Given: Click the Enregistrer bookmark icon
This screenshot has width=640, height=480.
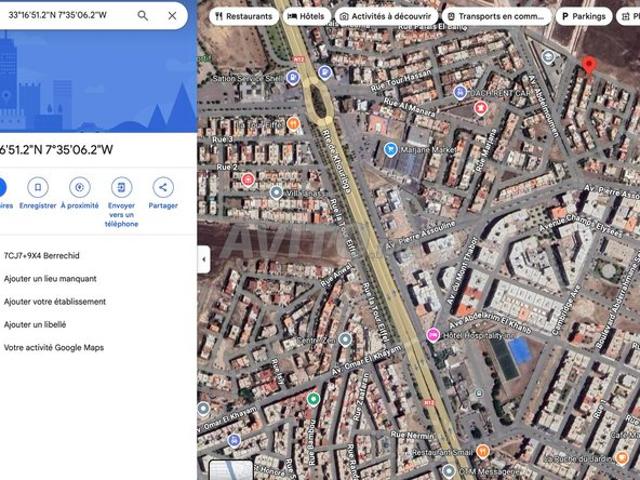Looking at the screenshot, I should point(38,187).
